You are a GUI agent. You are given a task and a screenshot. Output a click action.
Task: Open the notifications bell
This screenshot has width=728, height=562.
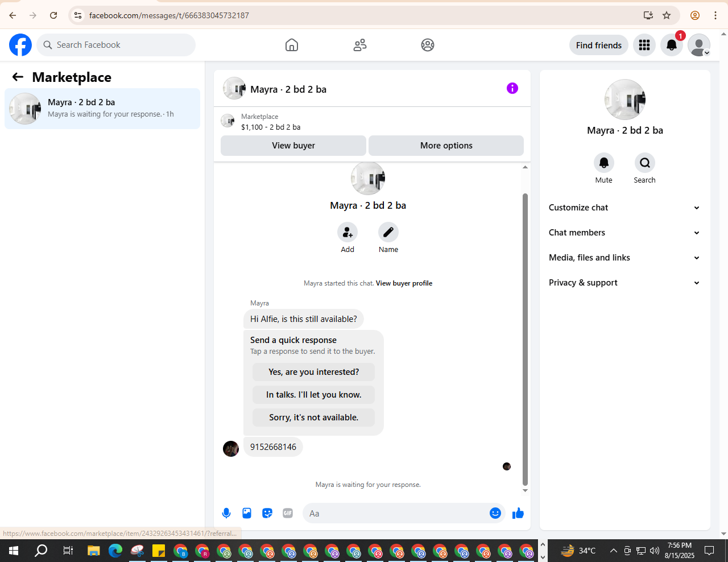coord(672,45)
